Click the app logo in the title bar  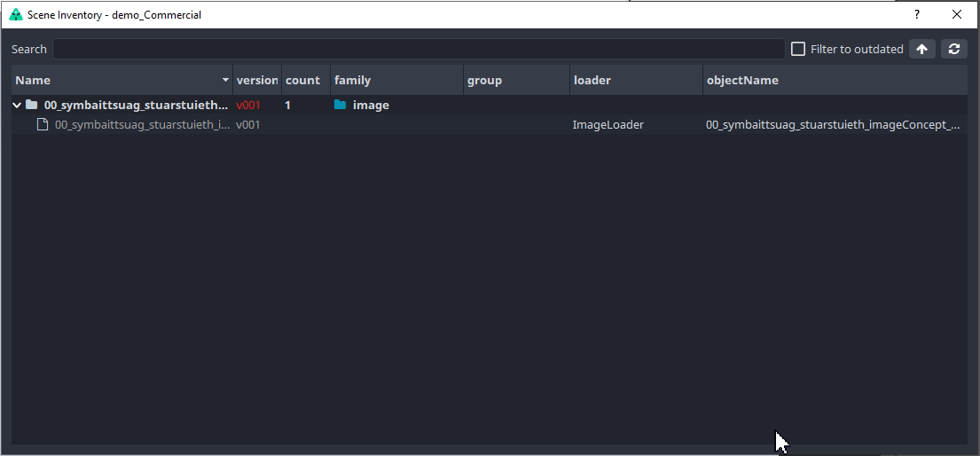tap(15, 14)
